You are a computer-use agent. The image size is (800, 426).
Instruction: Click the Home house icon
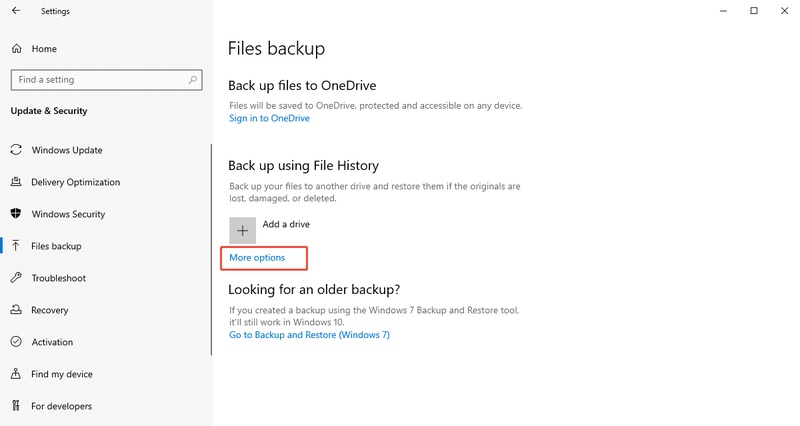pos(16,48)
